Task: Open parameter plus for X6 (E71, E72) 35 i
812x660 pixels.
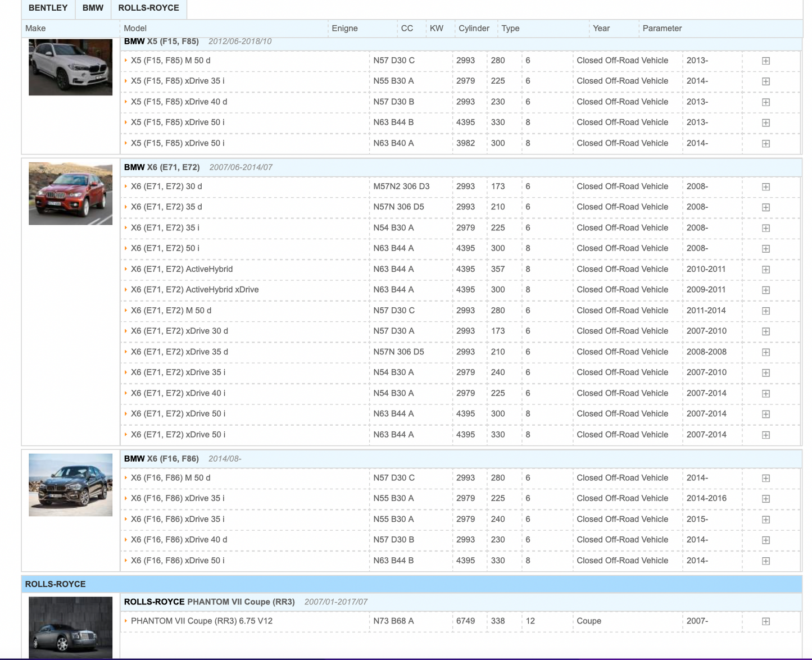Action: [766, 228]
